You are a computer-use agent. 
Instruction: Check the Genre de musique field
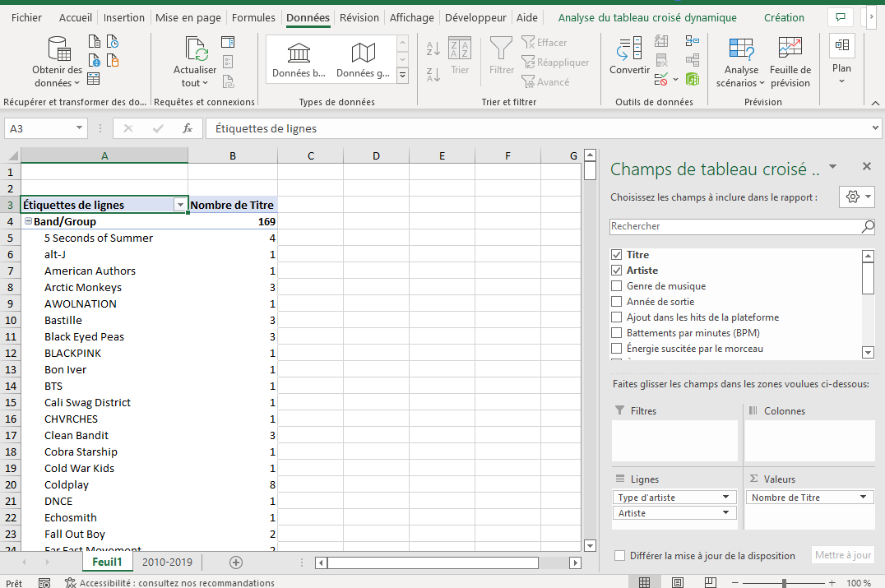click(617, 286)
